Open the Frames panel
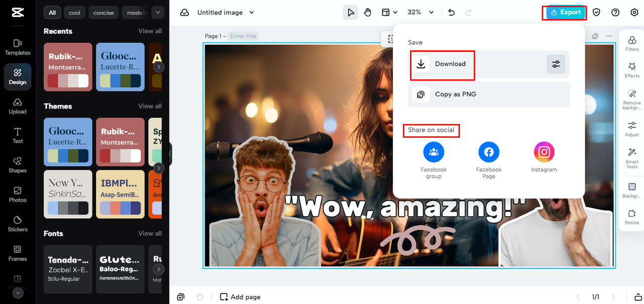This screenshot has height=304, width=644. click(x=18, y=253)
